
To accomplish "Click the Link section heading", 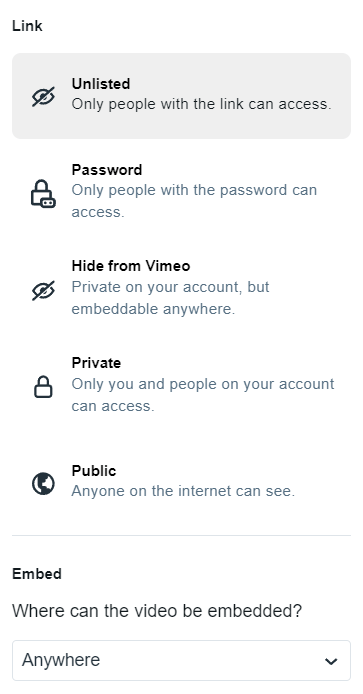I will (x=27, y=26).
